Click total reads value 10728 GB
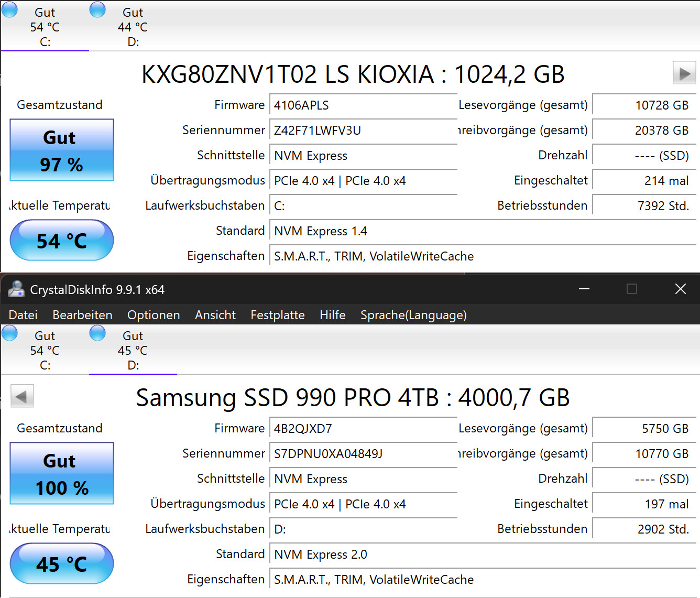700x598 pixels. point(644,105)
